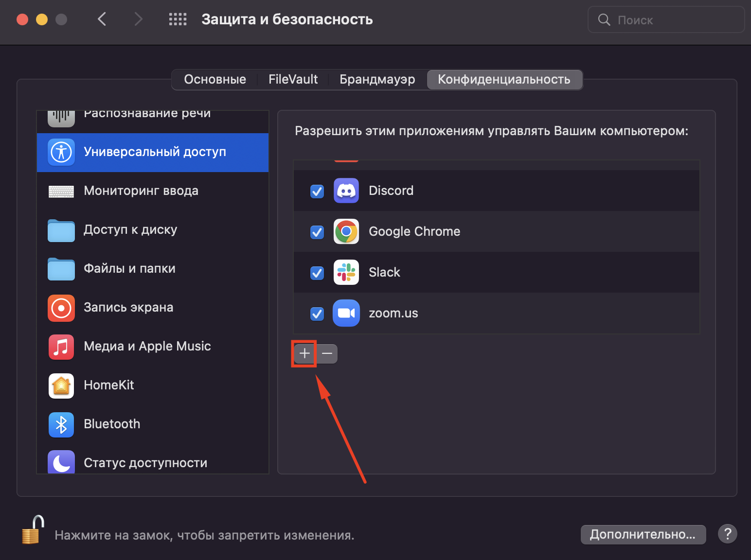Click the Медиа и Apple Music icon
The height and width of the screenshot is (560, 751).
click(x=61, y=347)
